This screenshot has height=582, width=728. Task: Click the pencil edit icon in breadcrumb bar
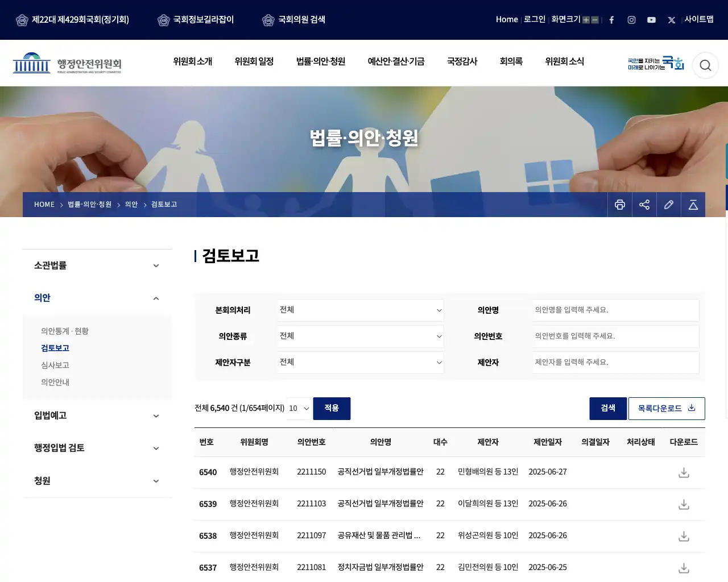pyautogui.click(x=669, y=205)
